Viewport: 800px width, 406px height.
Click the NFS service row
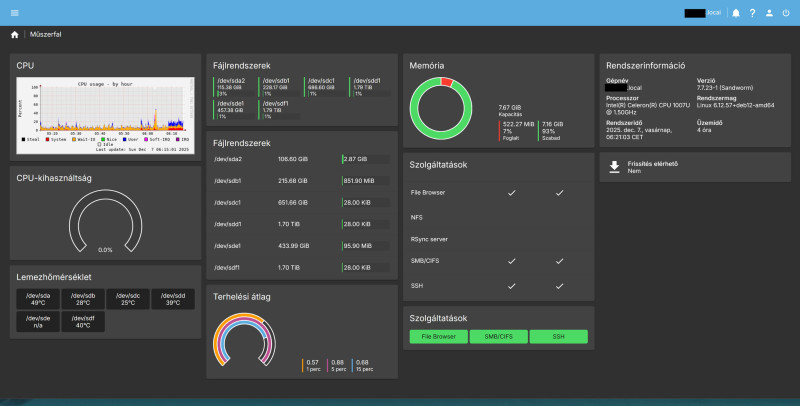click(498, 218)
